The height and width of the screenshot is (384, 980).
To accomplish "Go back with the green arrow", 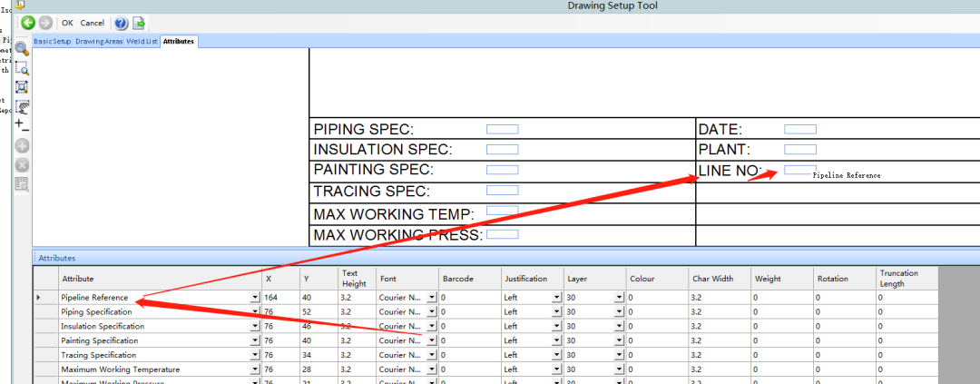I will point(27,23).
